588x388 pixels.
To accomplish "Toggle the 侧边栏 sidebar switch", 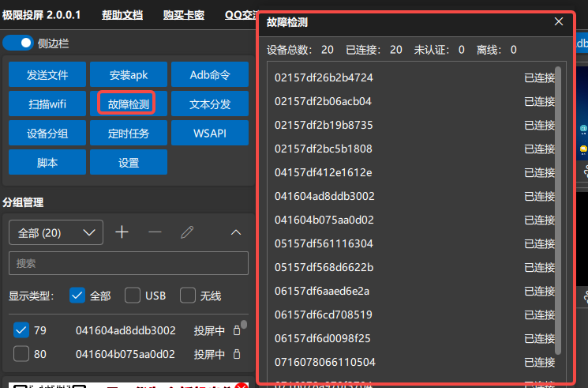I will (x=18, y=43).
